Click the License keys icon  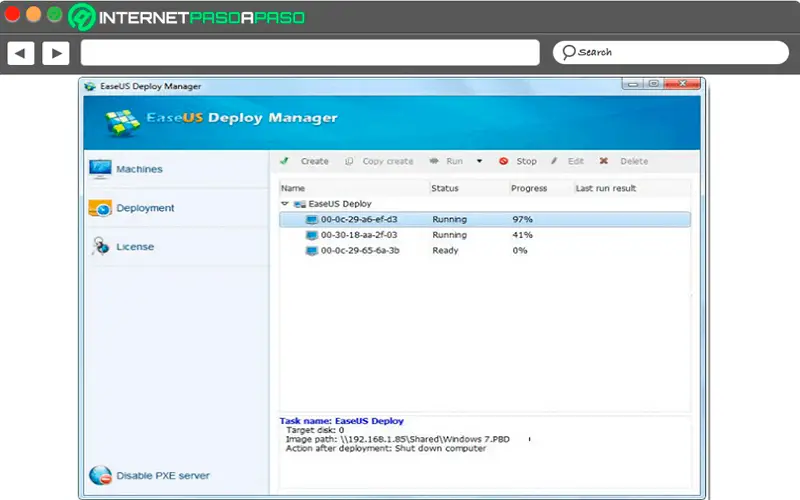point(100,246)
